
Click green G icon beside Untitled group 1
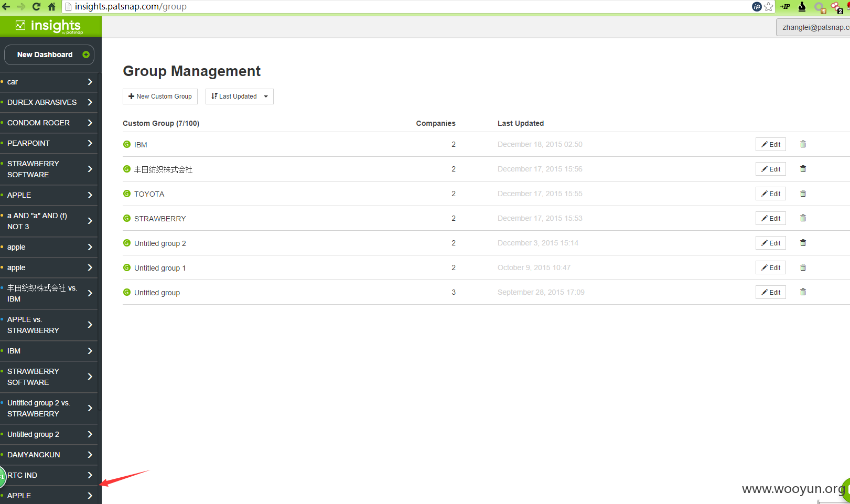[x=127, y=267]
